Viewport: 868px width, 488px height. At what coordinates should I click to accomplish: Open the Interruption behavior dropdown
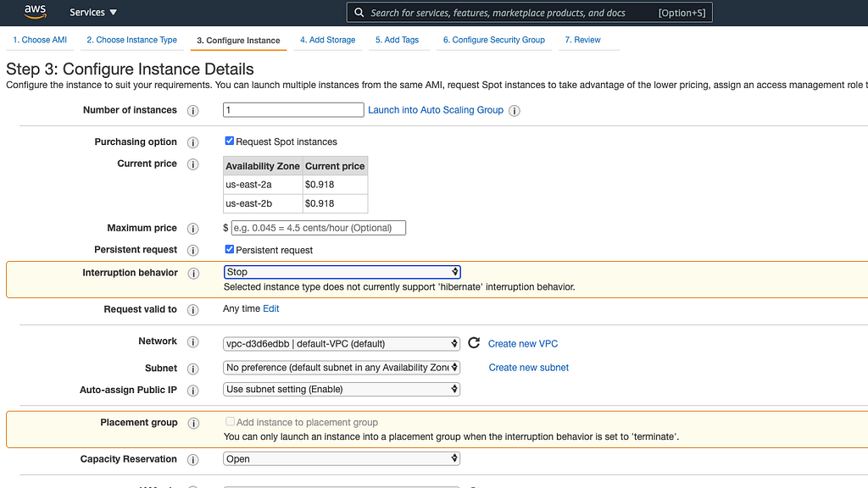(x=342, y=272)
